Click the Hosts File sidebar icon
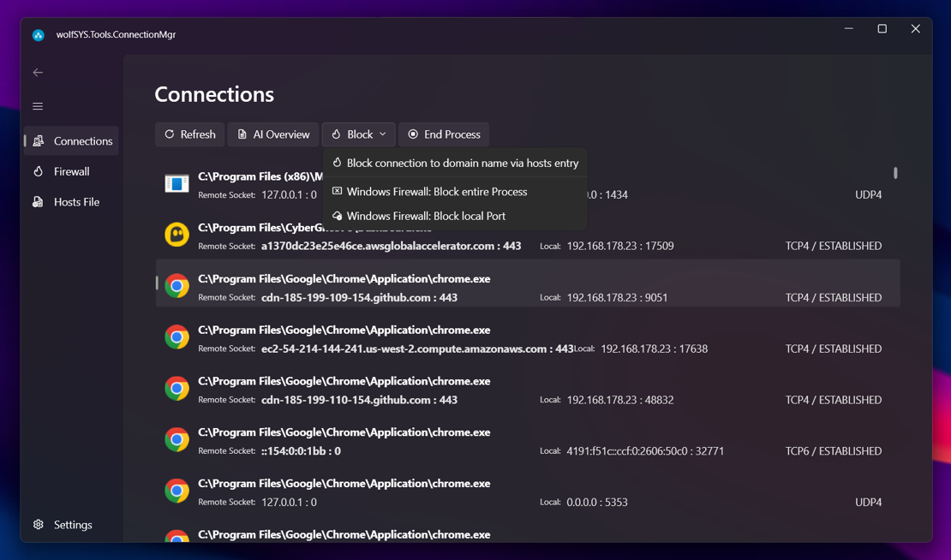 [39, 202]
